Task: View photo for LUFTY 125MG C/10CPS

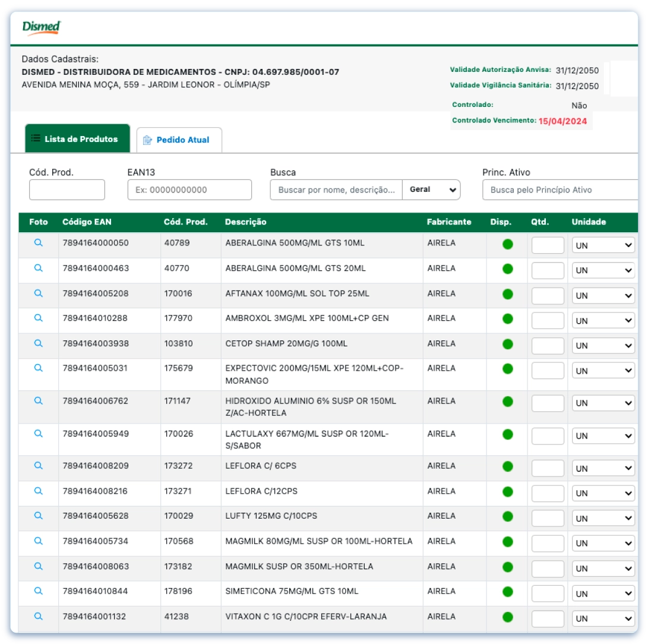Action: pyautogui.click(x=39, y=516)
